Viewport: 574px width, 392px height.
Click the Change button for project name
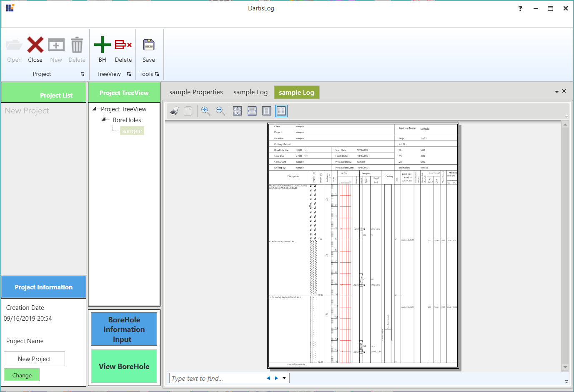coord(22,375)
